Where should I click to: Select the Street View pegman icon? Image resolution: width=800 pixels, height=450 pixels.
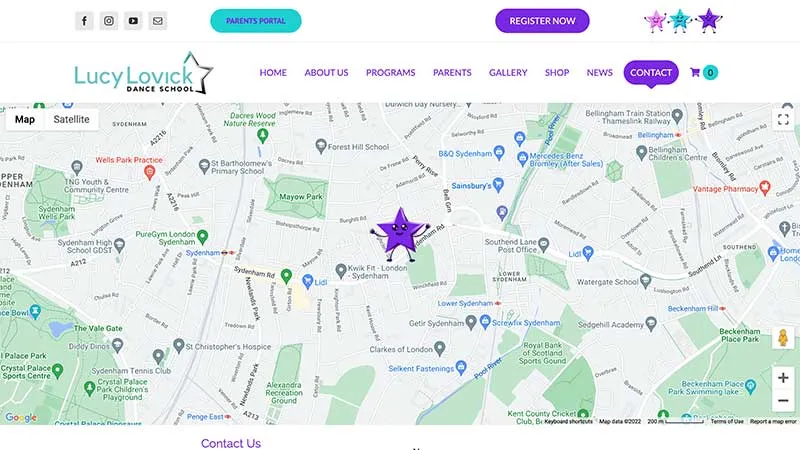tap(783, 338)
